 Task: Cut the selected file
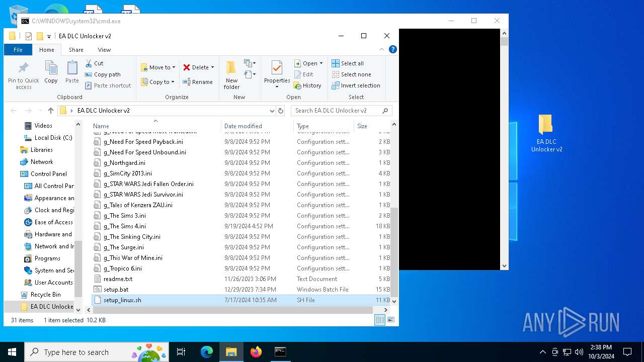(x=94, y=63)
